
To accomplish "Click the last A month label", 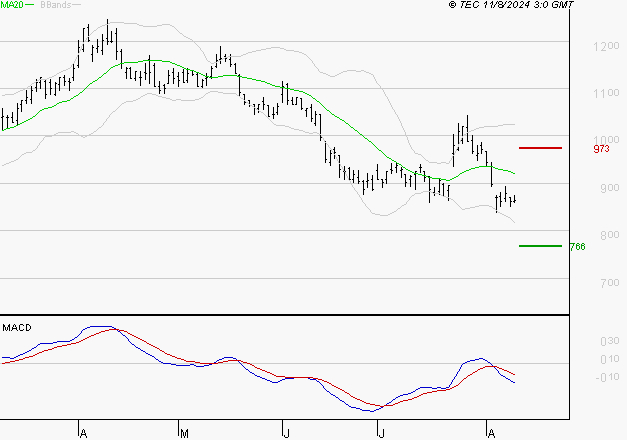I will [491, 434].
